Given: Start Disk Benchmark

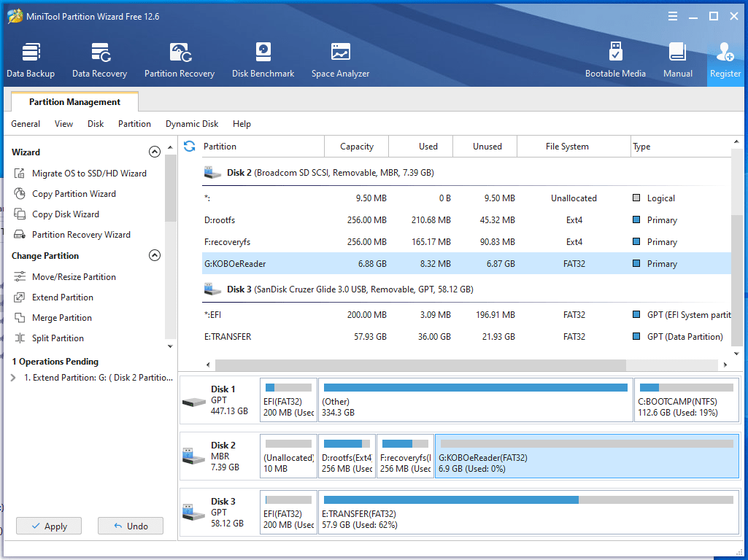Looking at the screenshot, I should click(x=263, y=60).
